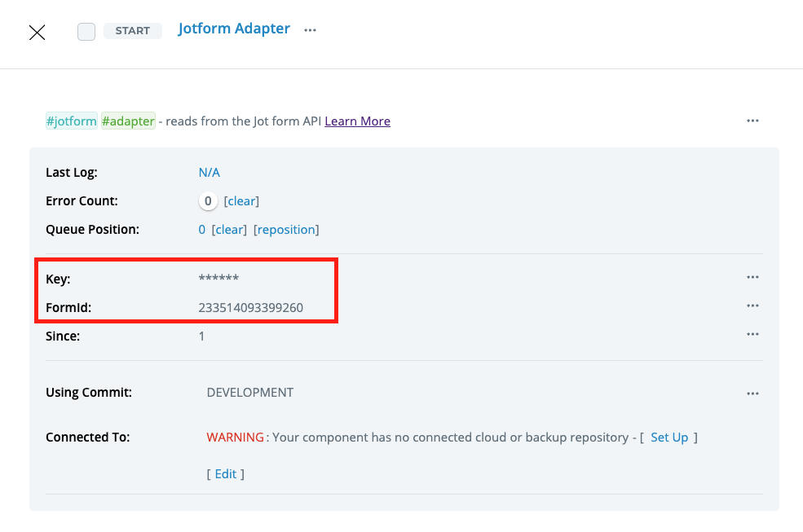Click the red WARNING text

coord(235,437)
